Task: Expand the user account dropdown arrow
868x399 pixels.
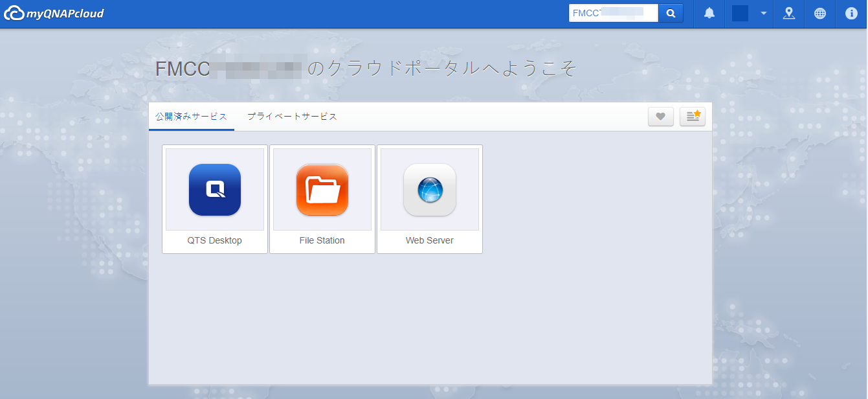Action: click(764, 14)
